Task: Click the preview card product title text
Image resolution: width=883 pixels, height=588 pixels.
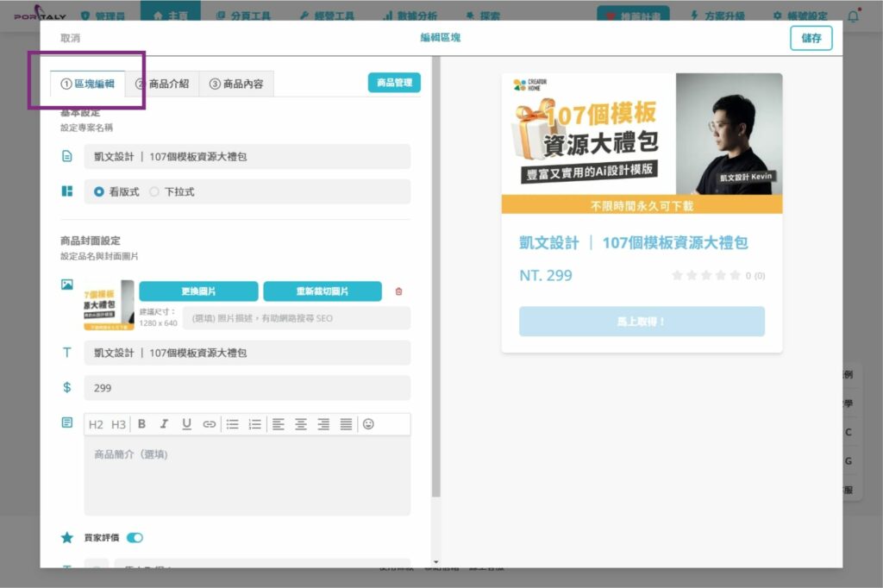Action: [634, 243]
